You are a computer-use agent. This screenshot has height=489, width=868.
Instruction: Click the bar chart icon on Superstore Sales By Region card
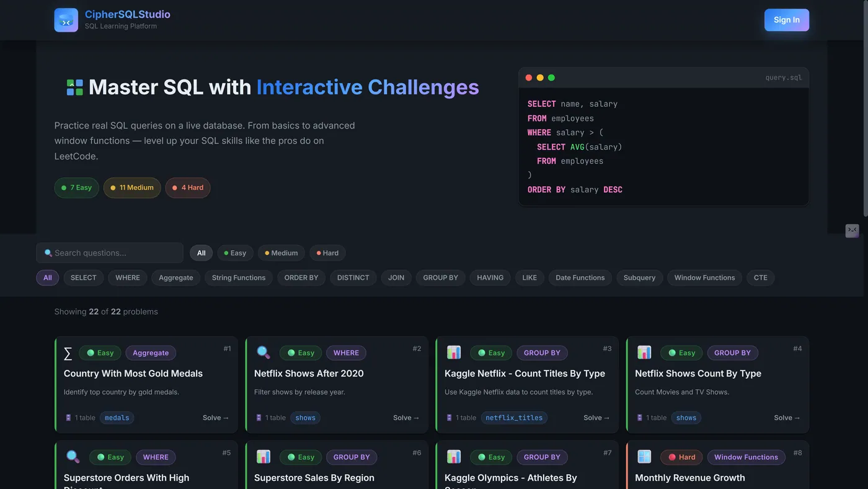[263, 457]
